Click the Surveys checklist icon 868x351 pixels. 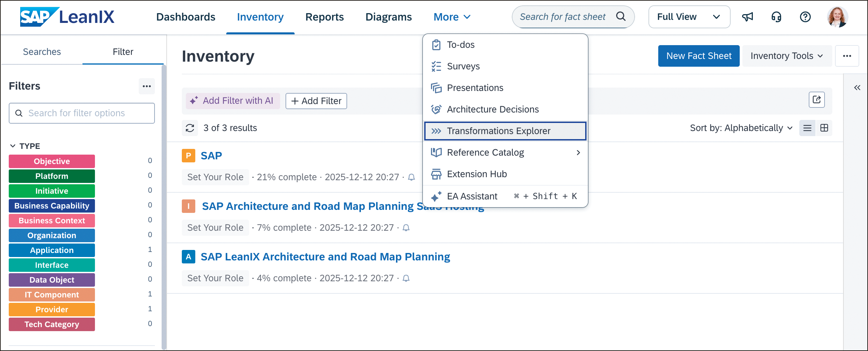[436, 66]
